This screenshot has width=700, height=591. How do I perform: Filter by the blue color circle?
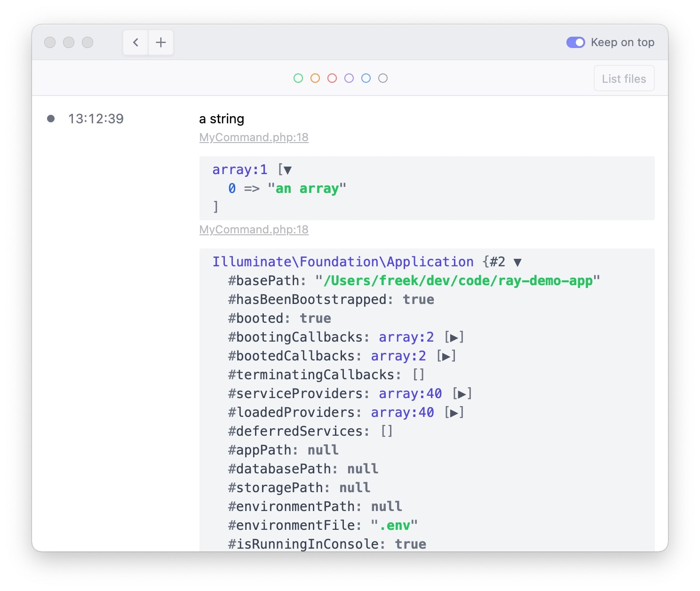366,78
